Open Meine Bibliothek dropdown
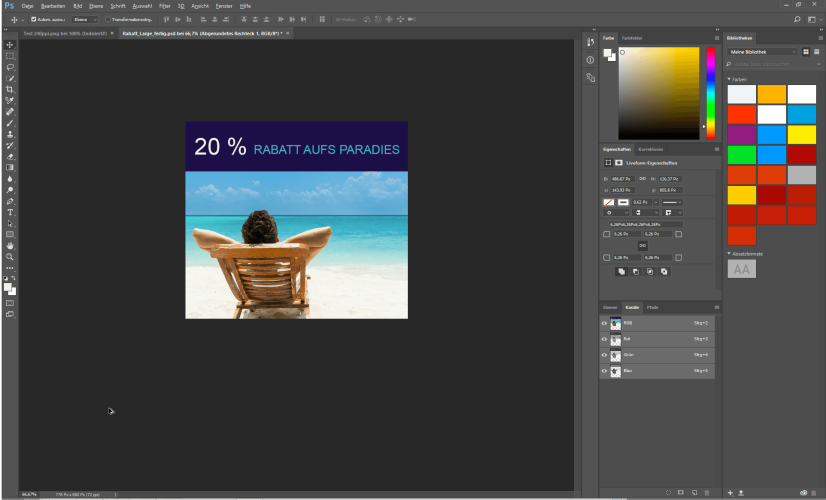This screenshot has height=500, width=826. pos(762,52)
